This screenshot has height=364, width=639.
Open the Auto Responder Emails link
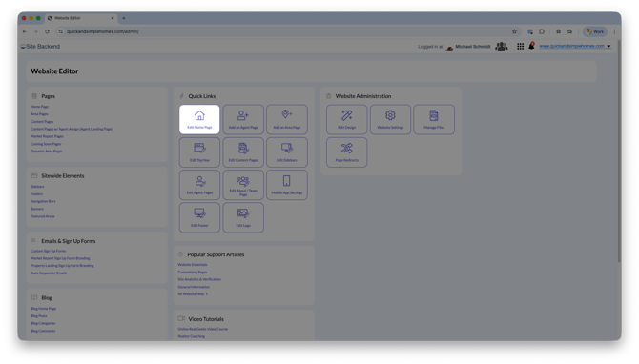(x=49, y=273)
